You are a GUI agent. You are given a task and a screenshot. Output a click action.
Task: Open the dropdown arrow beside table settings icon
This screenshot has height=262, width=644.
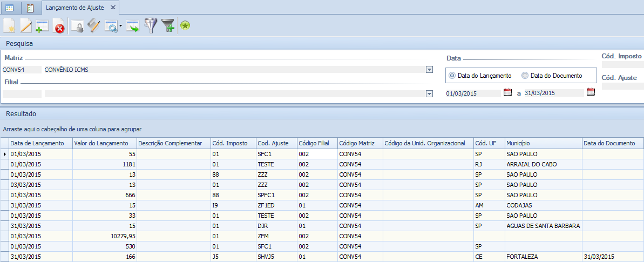click(x=120, y=26)
